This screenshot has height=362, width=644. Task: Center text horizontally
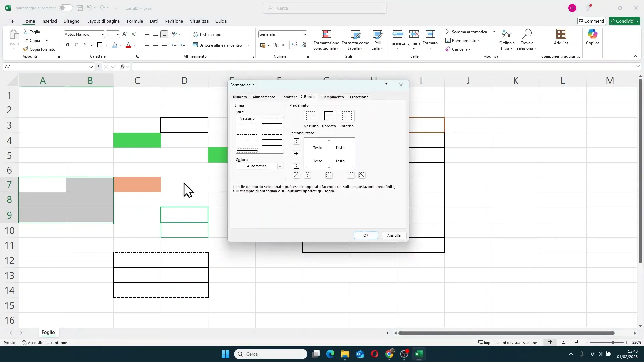pyautogui.click(x=156, y=45)
